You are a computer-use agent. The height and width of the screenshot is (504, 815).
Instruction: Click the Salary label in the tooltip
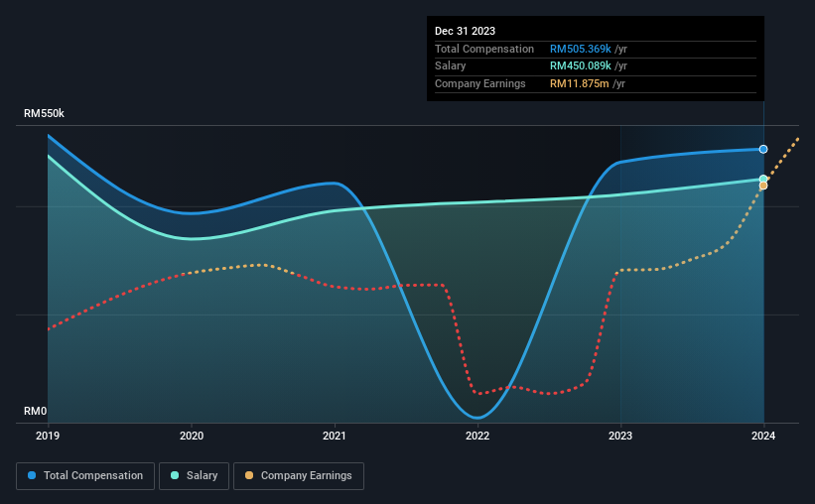[x=450, y=66]
